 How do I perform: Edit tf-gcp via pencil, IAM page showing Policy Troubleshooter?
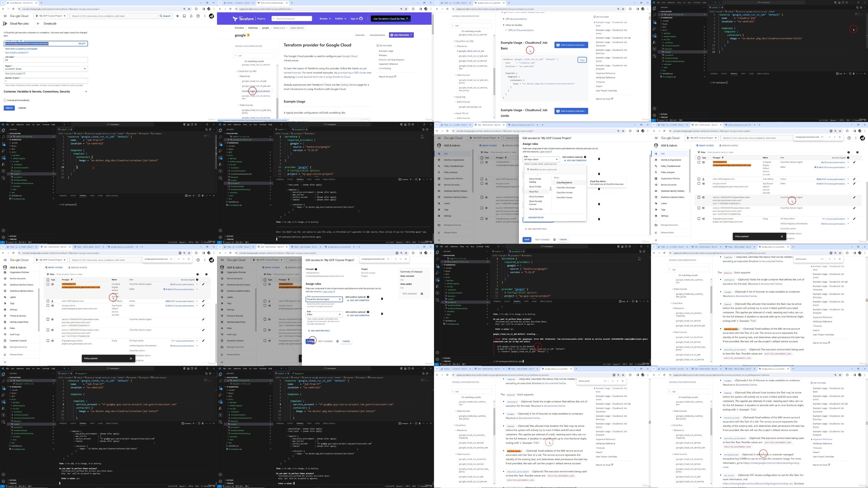854,219
